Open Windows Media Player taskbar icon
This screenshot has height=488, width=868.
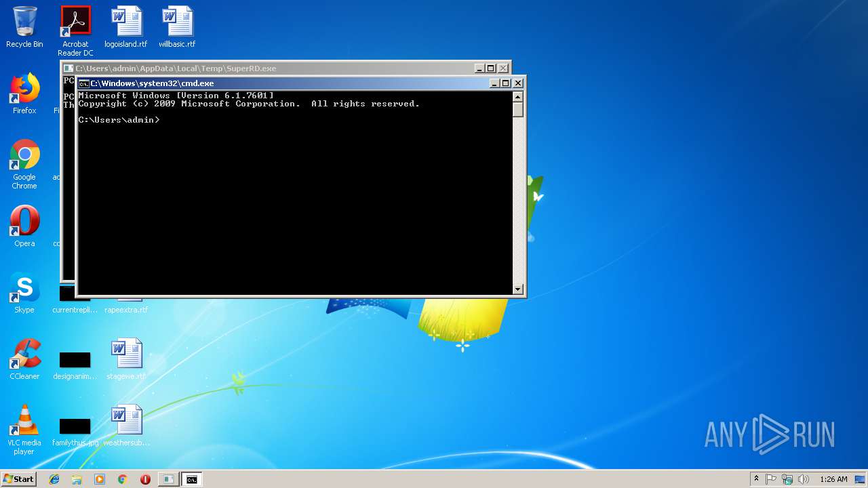click(100, 479)
